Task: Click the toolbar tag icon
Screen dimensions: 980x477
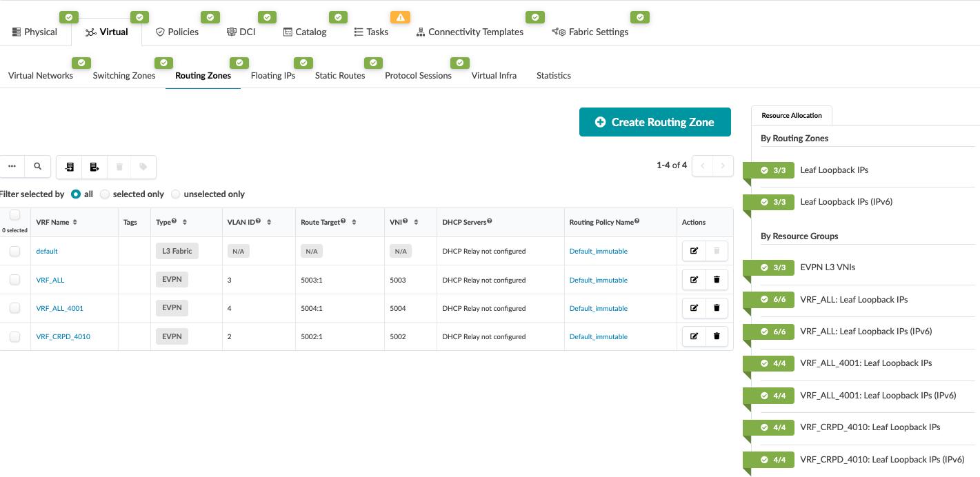Action: pyautogui.click(x=143, y=167)
